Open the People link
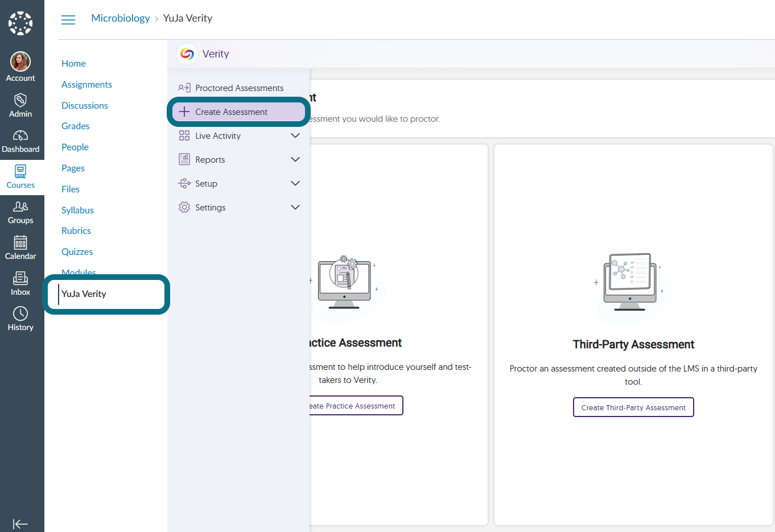The image size is (775, 532). pyautogui.click(x=75, y=147)
